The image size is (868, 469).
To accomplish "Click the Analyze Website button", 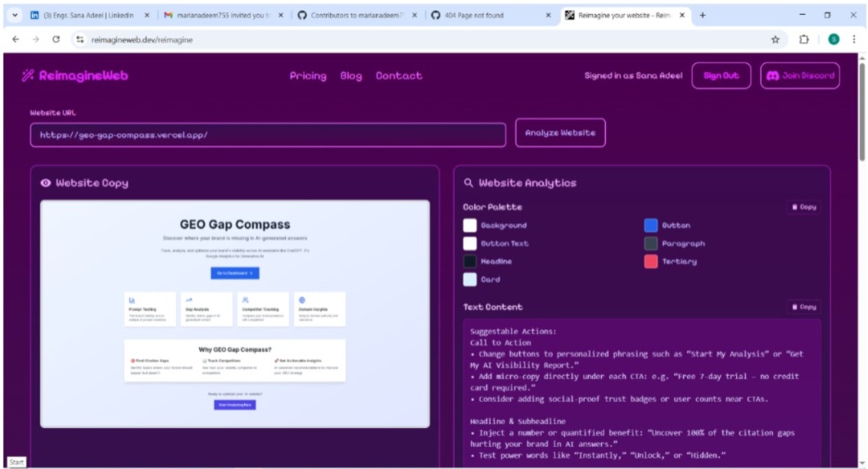I will point(560,133).
